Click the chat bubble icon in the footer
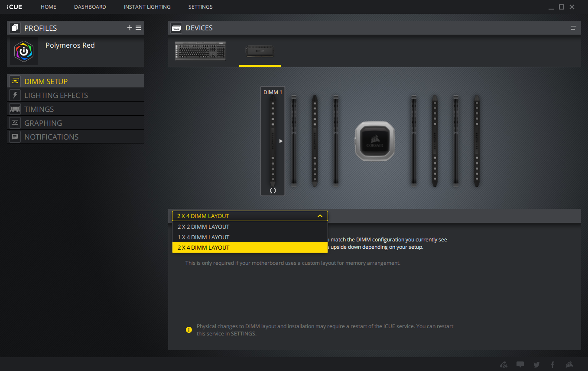Image resolution: width=588 pixels, height=371 pixels. coord(520,364)
